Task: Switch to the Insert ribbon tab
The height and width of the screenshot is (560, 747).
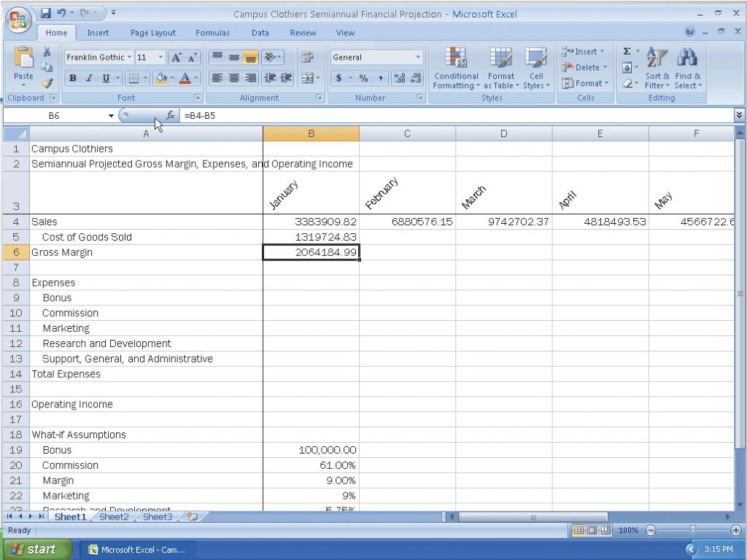Action: point(98,33)
